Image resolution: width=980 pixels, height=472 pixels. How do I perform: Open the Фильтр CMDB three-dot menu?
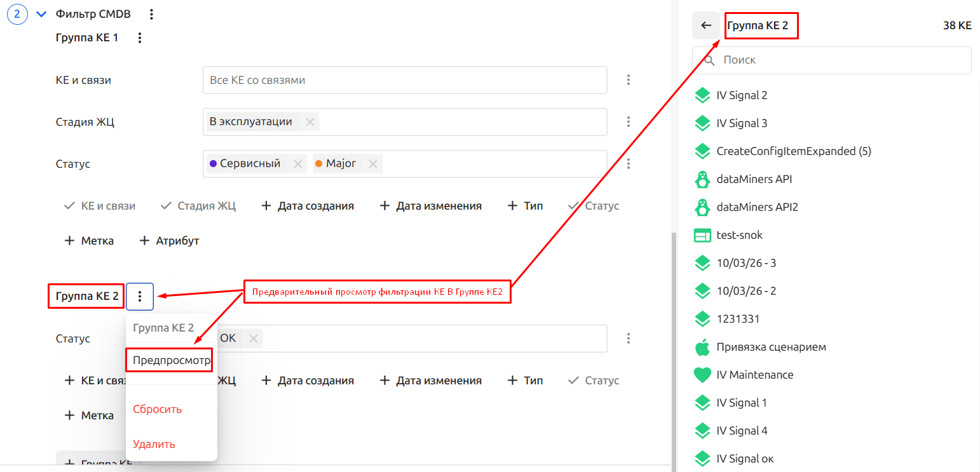click(x=151, y=14)
